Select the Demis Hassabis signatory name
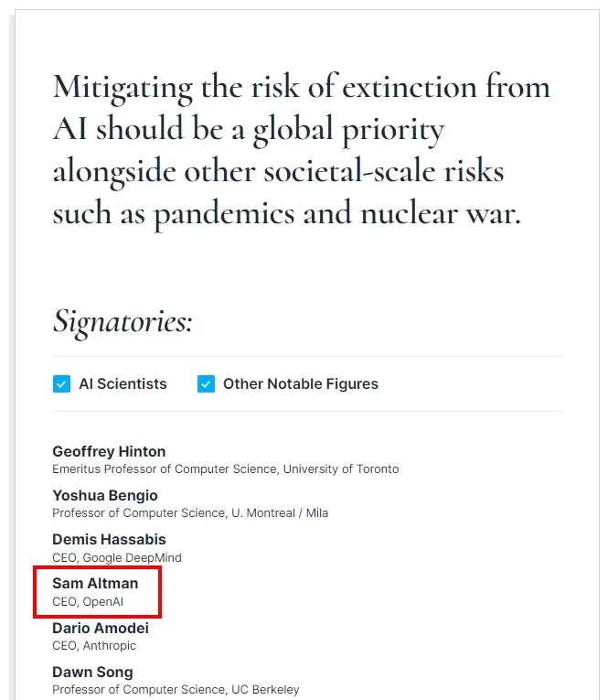608x700 pixels. coord(109,539)
